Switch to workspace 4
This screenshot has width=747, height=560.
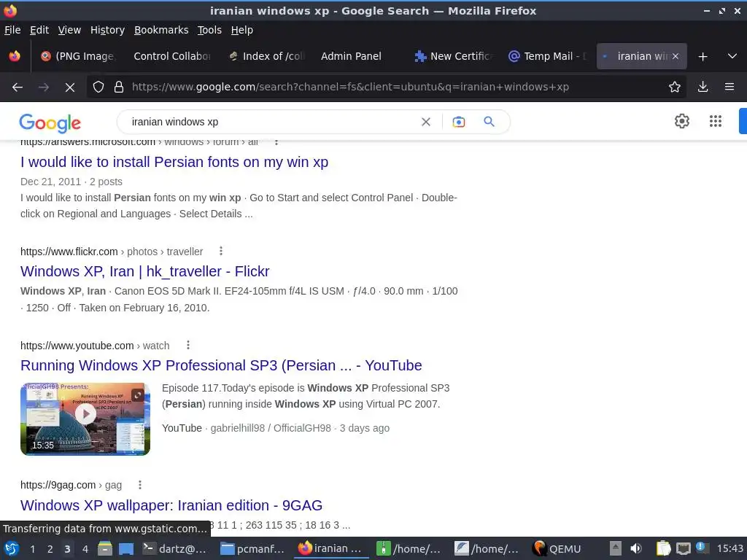point(85,549)
